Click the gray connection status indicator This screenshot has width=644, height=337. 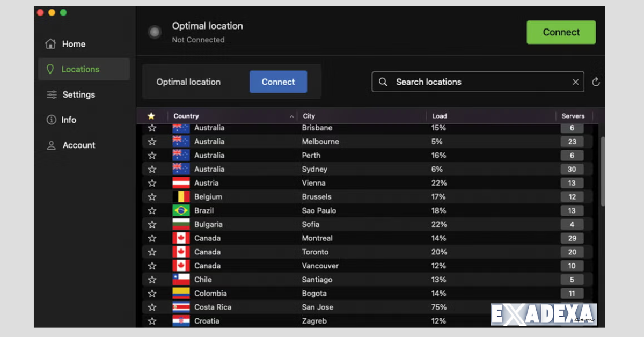point(155,32)
